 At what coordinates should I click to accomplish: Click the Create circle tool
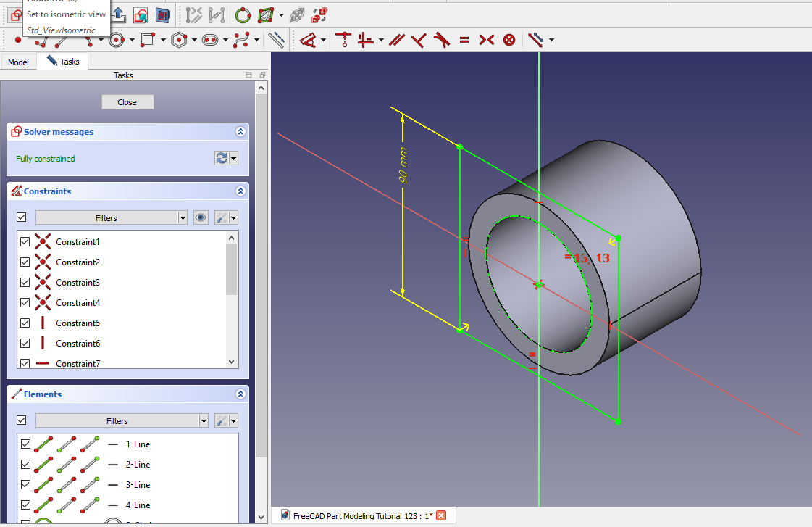[117, 40]
